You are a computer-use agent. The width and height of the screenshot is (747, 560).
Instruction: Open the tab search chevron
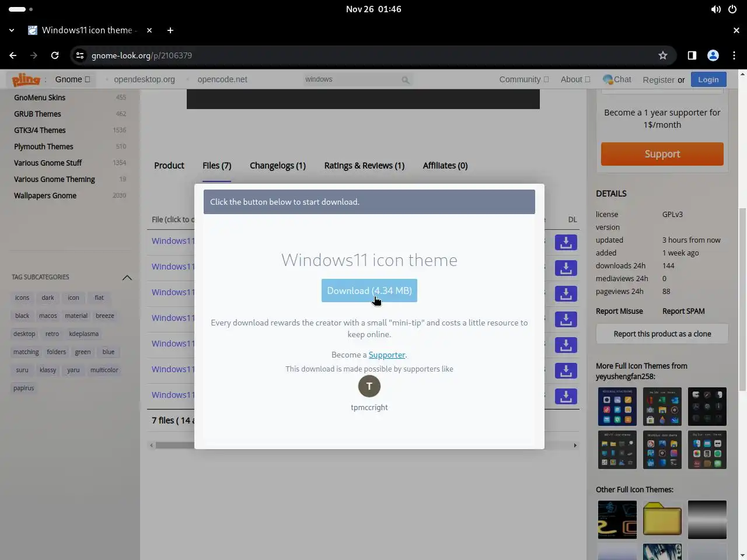pyautogui.click(x=12, y=30)
